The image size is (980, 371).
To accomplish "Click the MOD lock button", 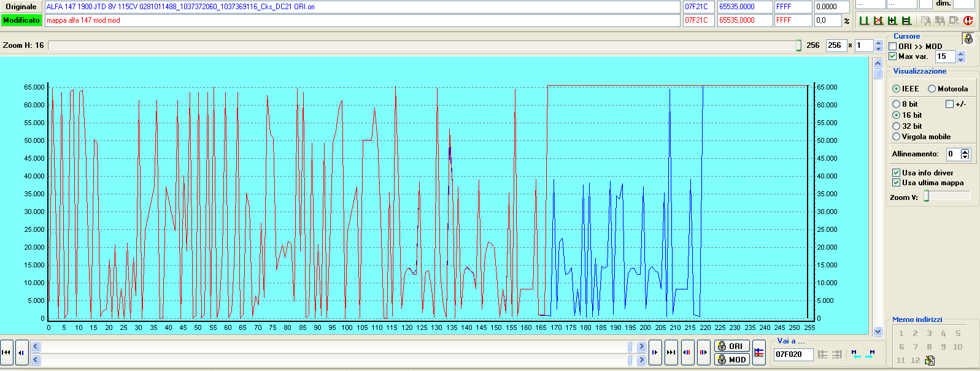I will coord(731,359).
